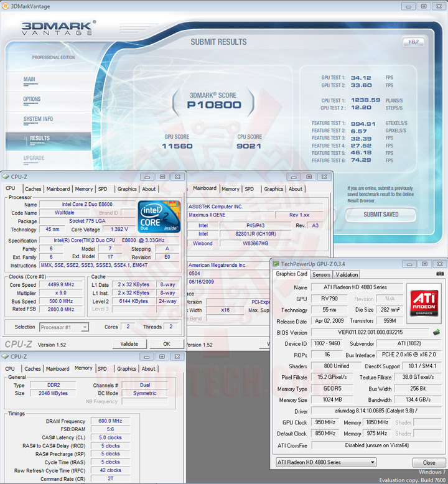The image size is (448, 484).
Task: Click the Memory Size 1024 MB value
Action: (x=332, y=399)
